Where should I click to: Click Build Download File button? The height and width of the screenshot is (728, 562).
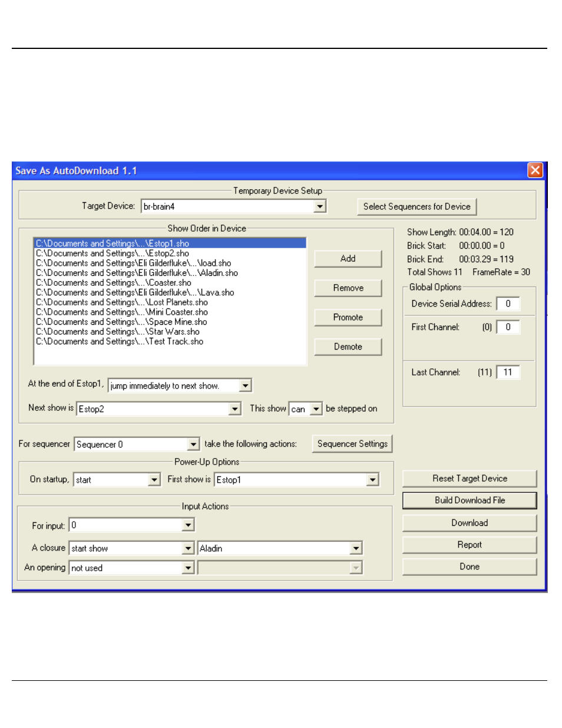470,500
